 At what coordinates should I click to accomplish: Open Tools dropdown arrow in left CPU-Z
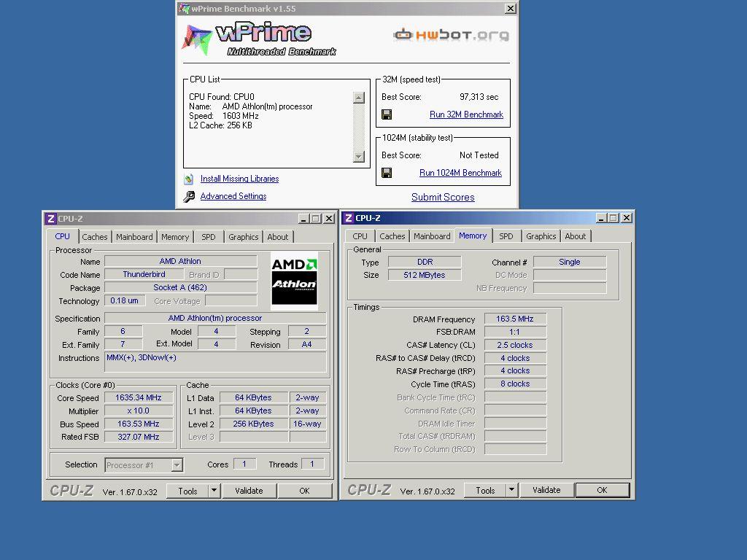pos(214,491)
